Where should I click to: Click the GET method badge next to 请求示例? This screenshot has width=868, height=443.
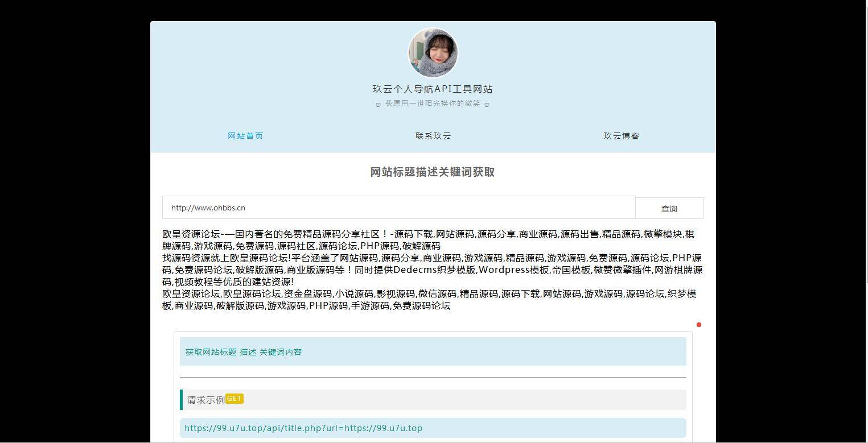coord(235,399)
